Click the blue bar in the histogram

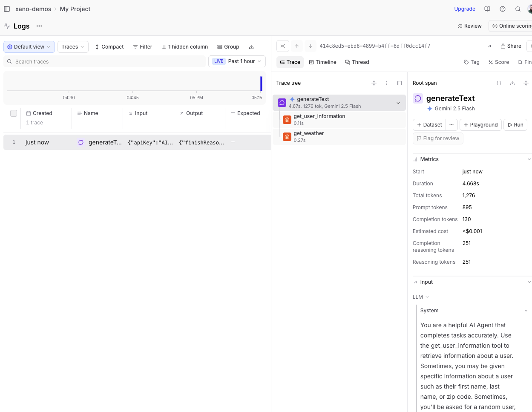pyautogui.click(x=261, y=84)
